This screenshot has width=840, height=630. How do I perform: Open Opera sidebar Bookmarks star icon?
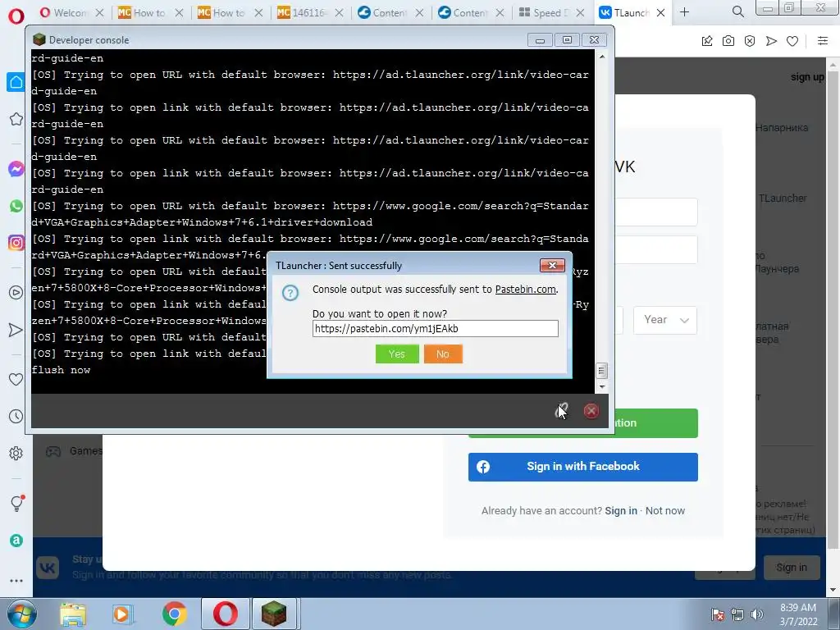pyautogui.click(x=16, y=119)
